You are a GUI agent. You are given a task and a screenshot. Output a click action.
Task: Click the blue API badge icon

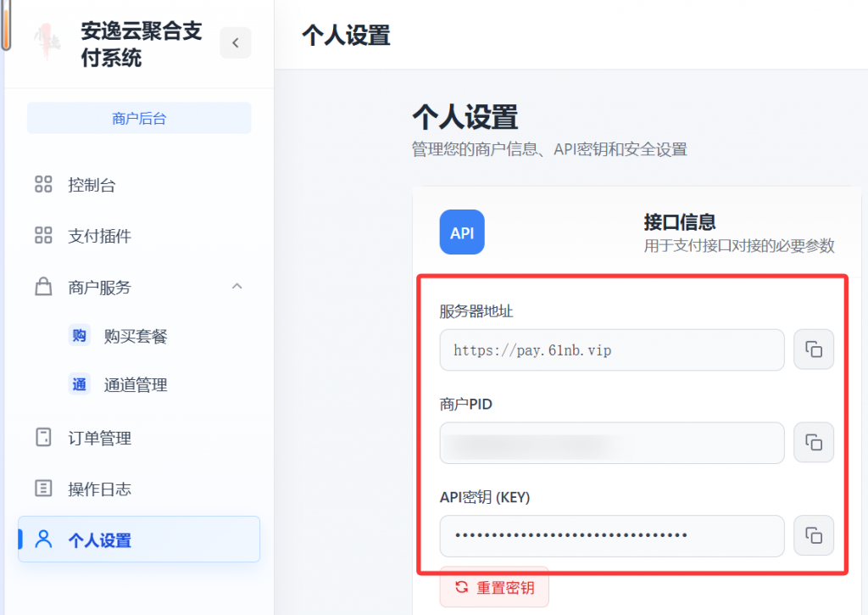[x=462, y=232]
